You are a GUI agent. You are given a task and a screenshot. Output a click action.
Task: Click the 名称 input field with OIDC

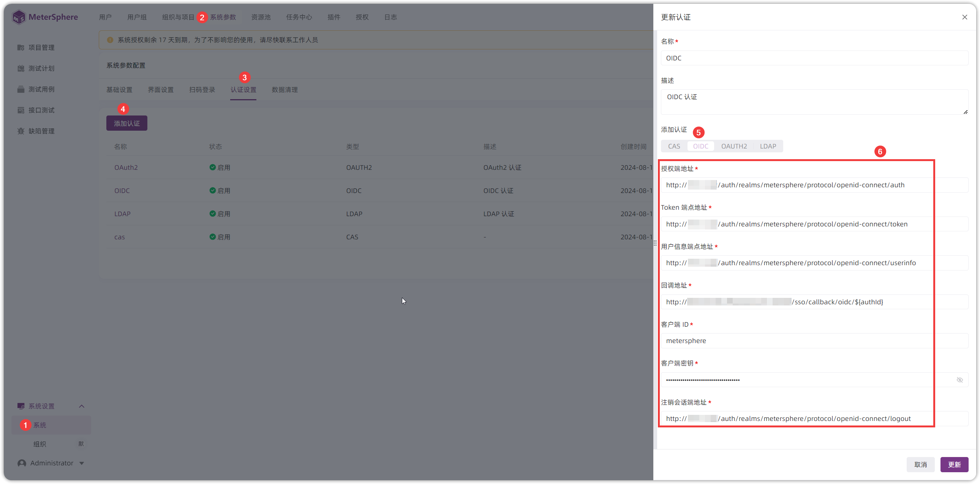click(814, 58)
